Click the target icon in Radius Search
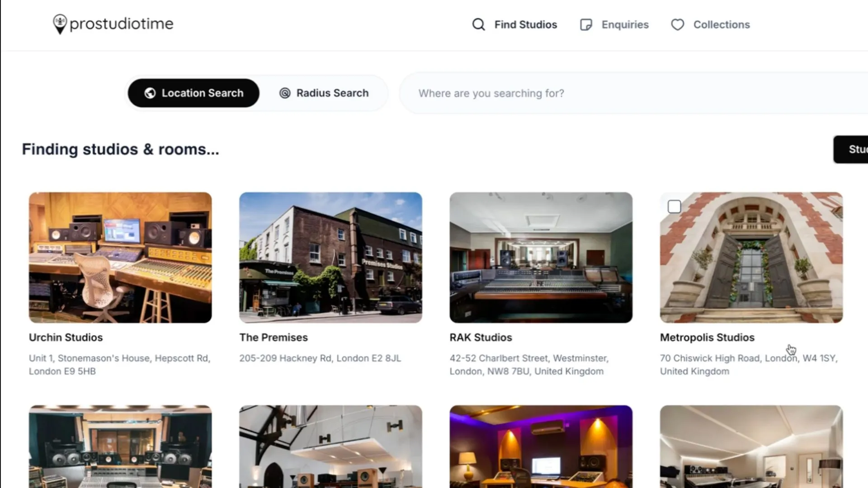Viewport: 868px width, 488px height. (285, 93)
